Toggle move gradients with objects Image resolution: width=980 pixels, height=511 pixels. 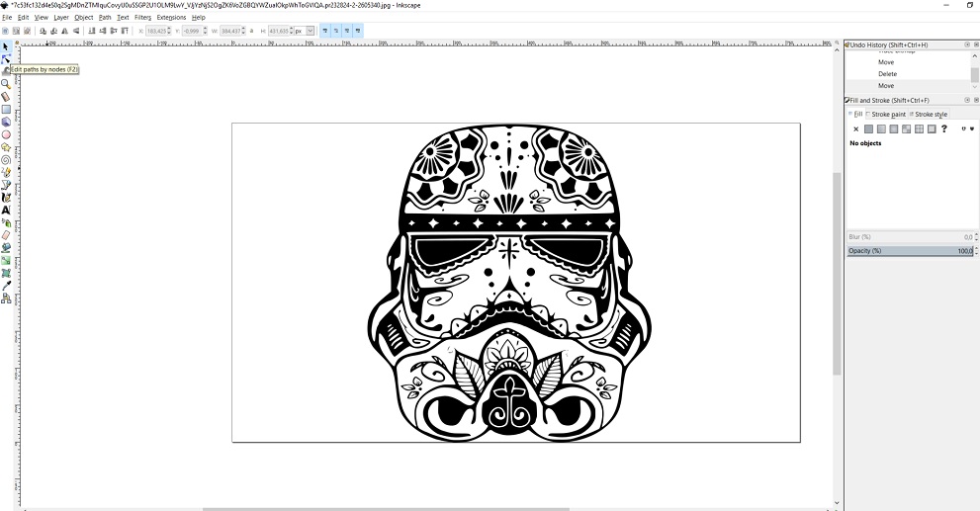[347, 31]
